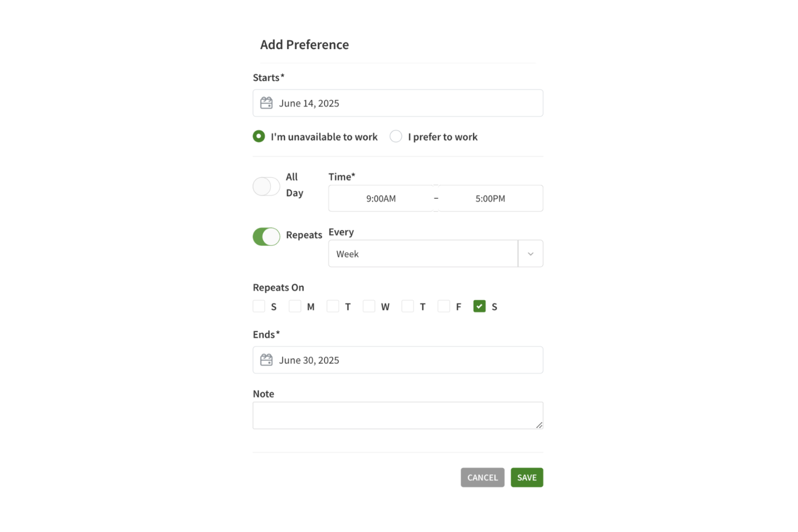Open the Week repeat interval dropdown

tap(423, 253)
